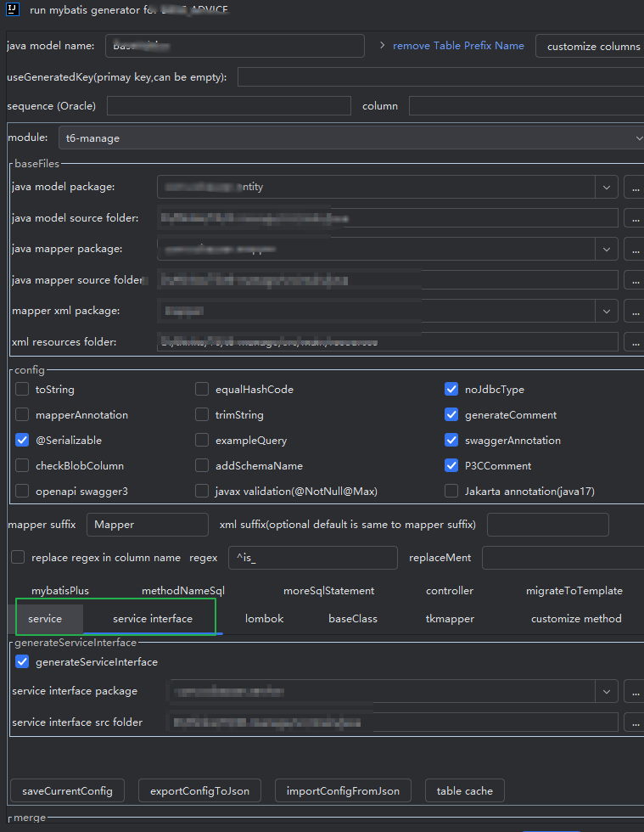Browse for java mapper source folder

(635, 279)
